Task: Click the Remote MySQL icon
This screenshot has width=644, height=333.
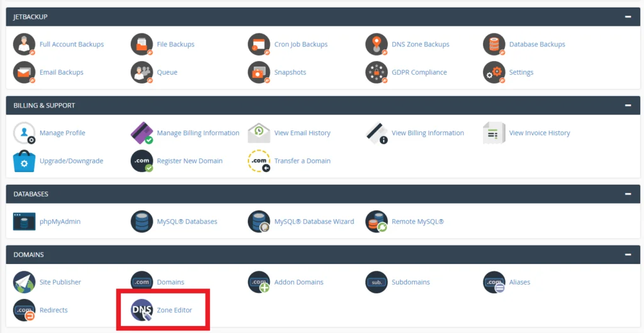Action: 377,221
